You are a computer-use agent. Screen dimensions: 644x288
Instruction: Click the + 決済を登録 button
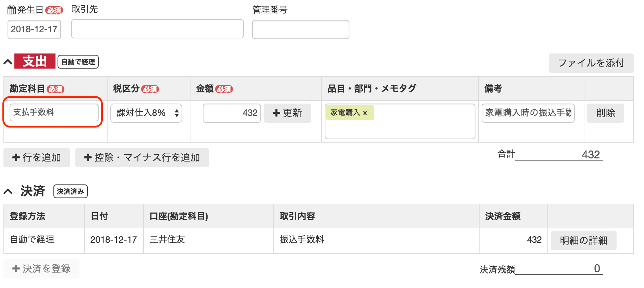41,269
